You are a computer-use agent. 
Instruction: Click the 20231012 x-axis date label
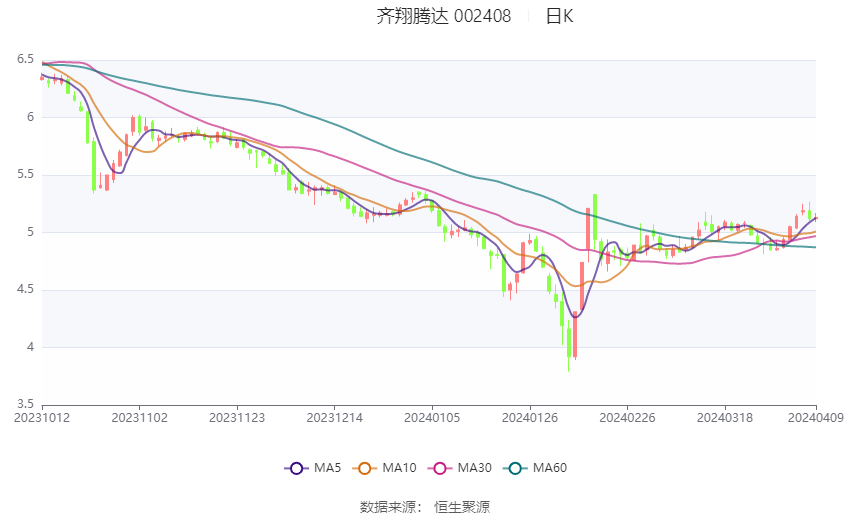(42, 418)
